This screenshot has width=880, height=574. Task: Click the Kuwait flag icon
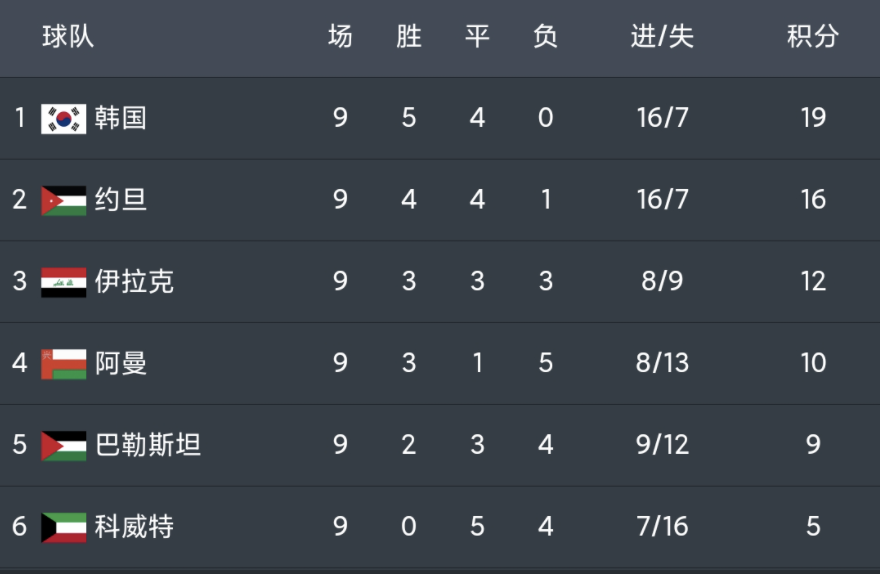click(64, 528)
